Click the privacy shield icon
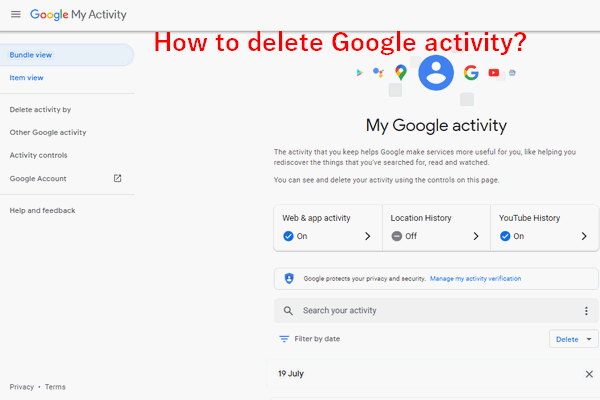 click(289, 278)
